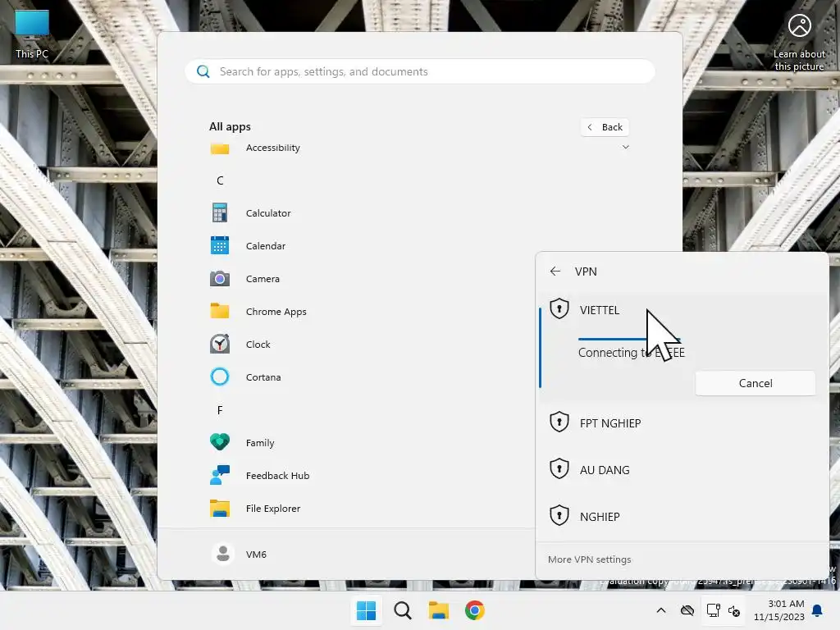Click the search apps input field
The width and height of the screenshot is (840, 630).
pyautogui.click(x=420, y=71)
